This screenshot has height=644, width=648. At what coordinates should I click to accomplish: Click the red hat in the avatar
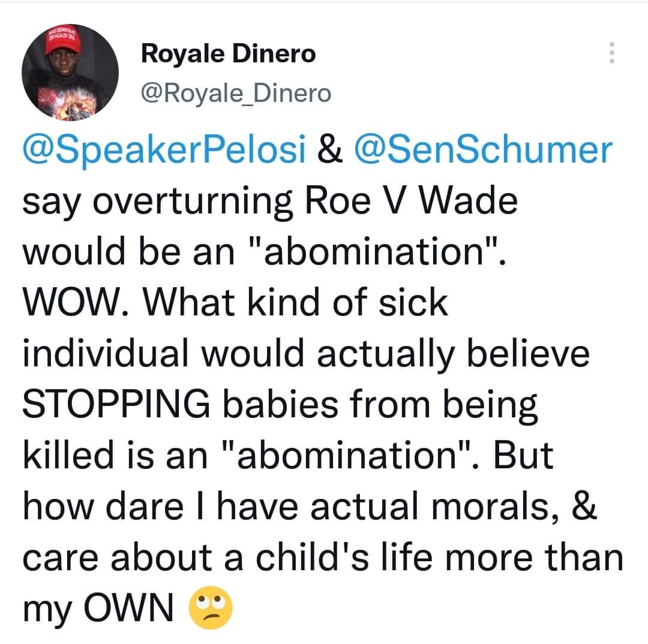click(62, 38)
